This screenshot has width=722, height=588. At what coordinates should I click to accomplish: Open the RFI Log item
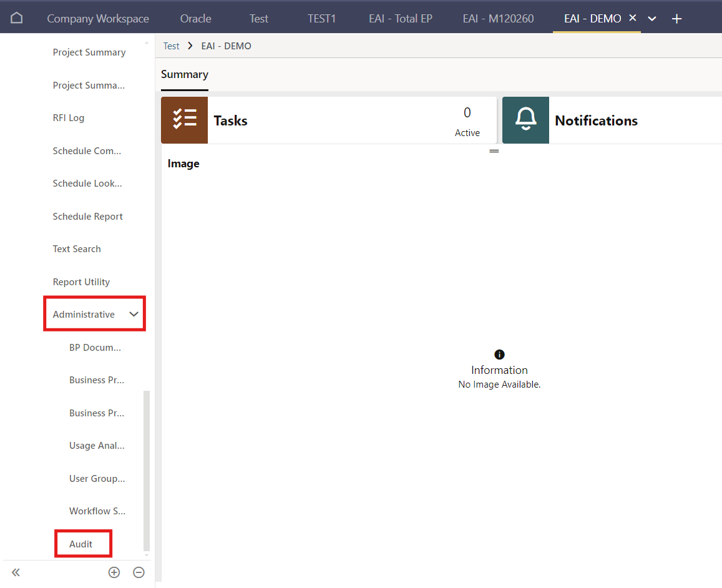click(x=69, y=118)
